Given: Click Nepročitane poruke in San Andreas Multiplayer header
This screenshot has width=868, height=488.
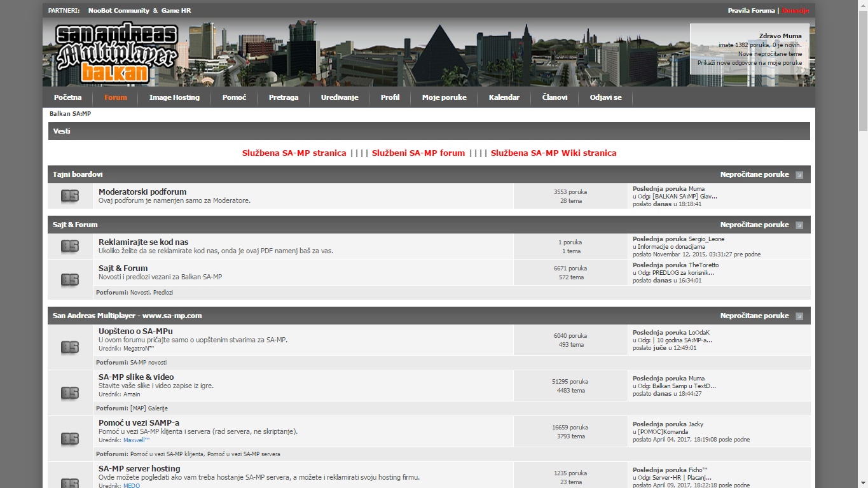Looking at the screenshot, I should tap(754, 316).
